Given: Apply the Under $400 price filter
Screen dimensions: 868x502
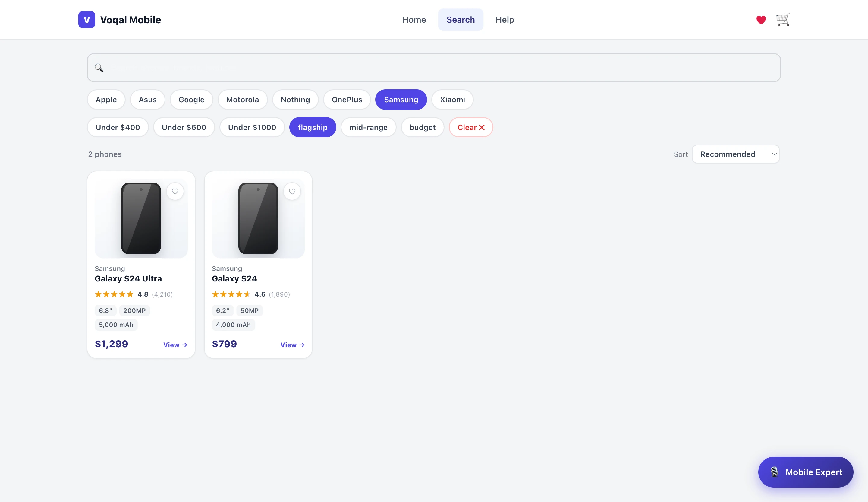Looking at the screenshot, I should (x=118, y=127).
